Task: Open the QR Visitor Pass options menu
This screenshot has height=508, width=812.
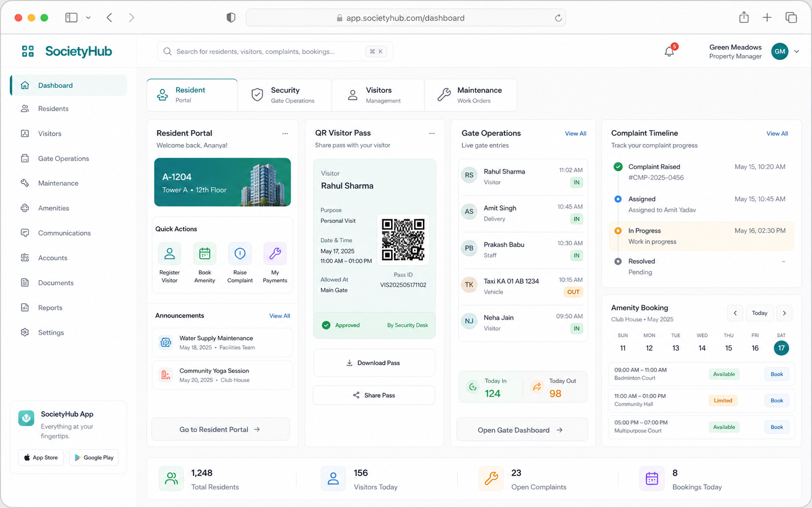Action: (x=432, y=134)
